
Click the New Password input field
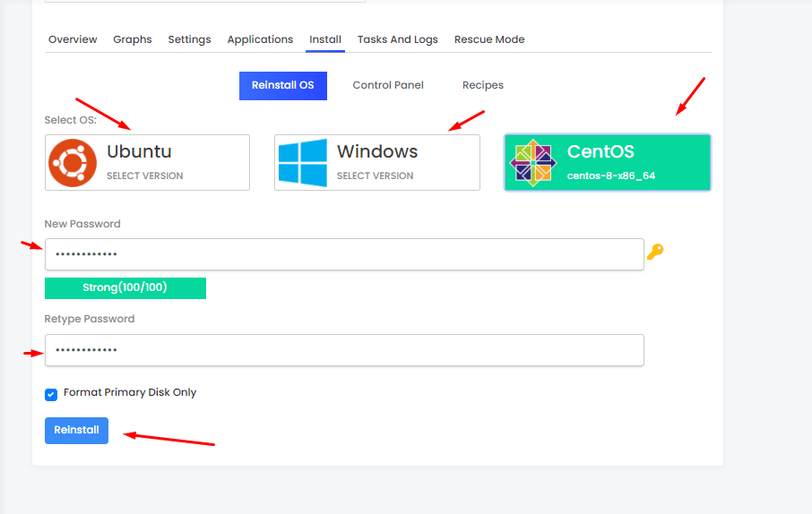tap(344, 254)
